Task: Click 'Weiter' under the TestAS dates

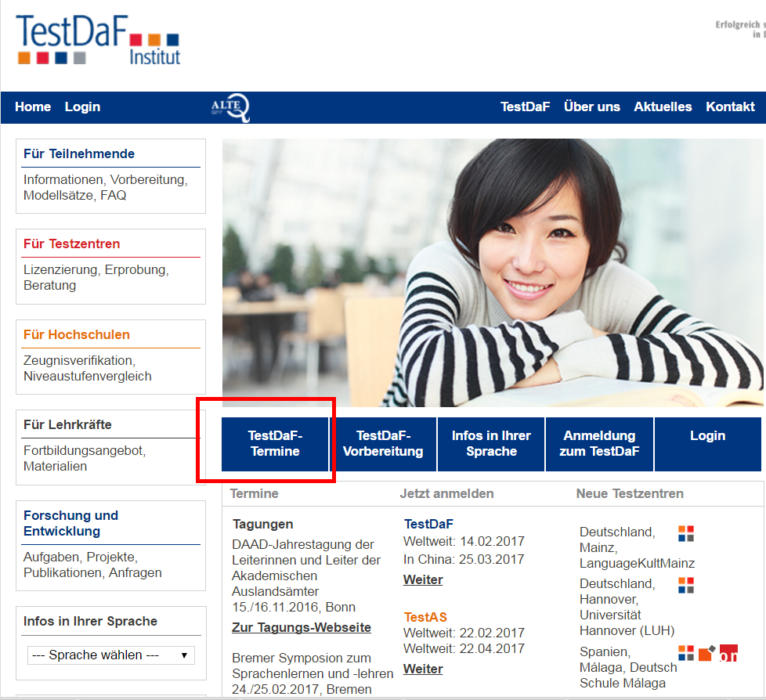Action: tap(423, 669)
